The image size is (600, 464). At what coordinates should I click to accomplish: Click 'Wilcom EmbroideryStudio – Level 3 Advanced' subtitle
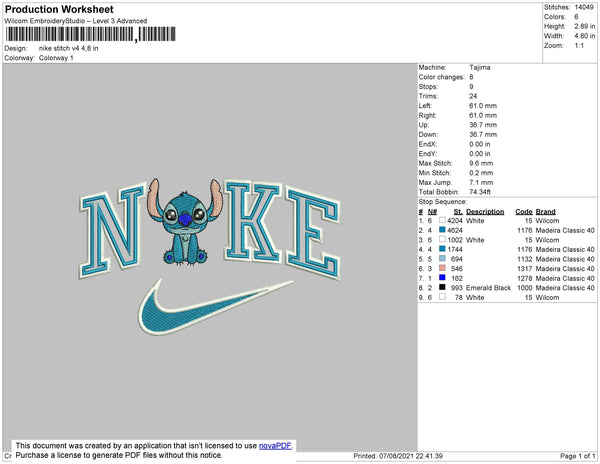coord(76,21)
